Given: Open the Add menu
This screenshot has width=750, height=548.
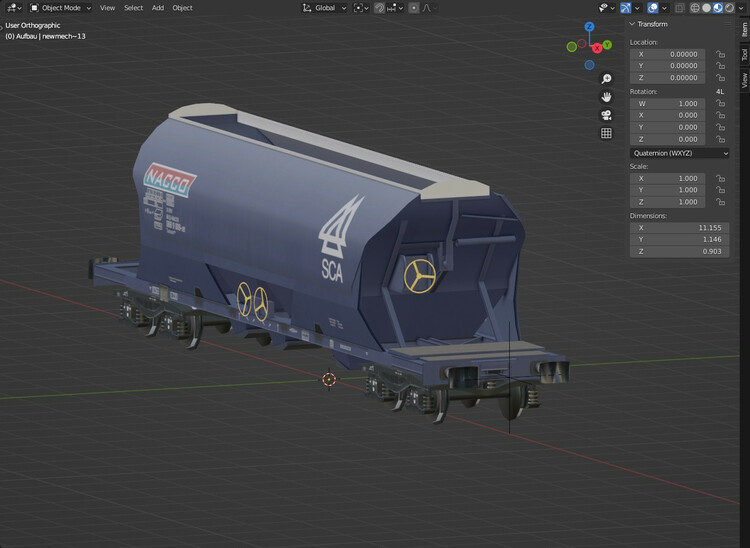Looking at the screenshot, I should [x=158, y=8].
